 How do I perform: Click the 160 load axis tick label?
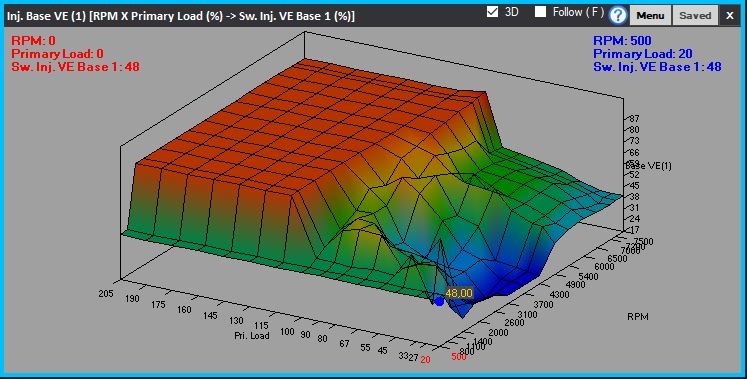click(184, 309)
